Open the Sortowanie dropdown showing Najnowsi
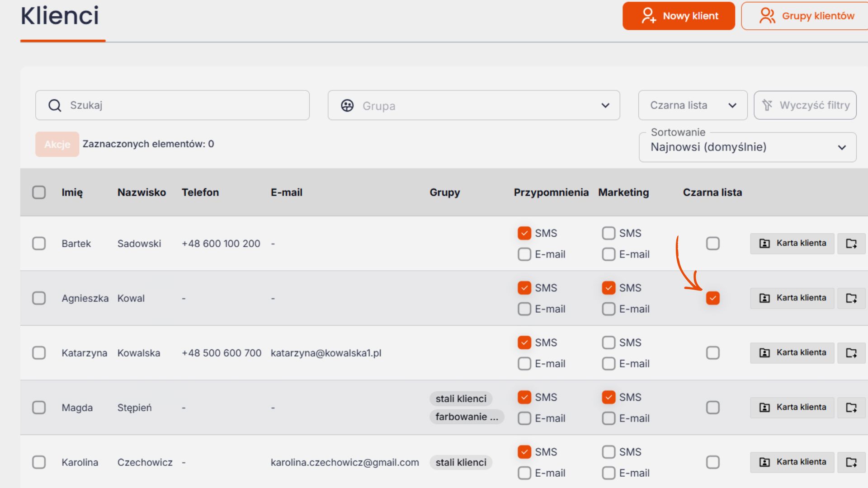This screenshot has height=488, width=868. click(747, 147)
